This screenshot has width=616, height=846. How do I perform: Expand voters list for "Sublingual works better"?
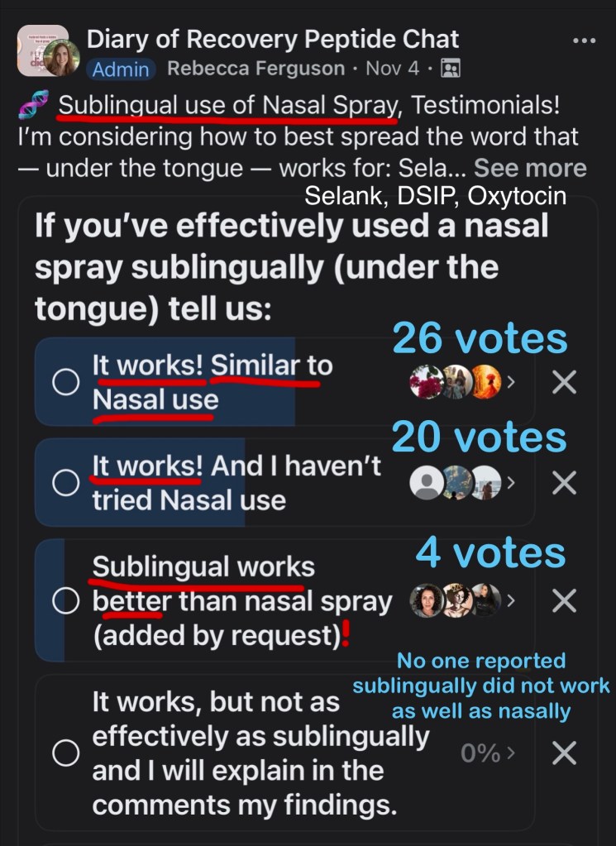(x=510, y=601)
